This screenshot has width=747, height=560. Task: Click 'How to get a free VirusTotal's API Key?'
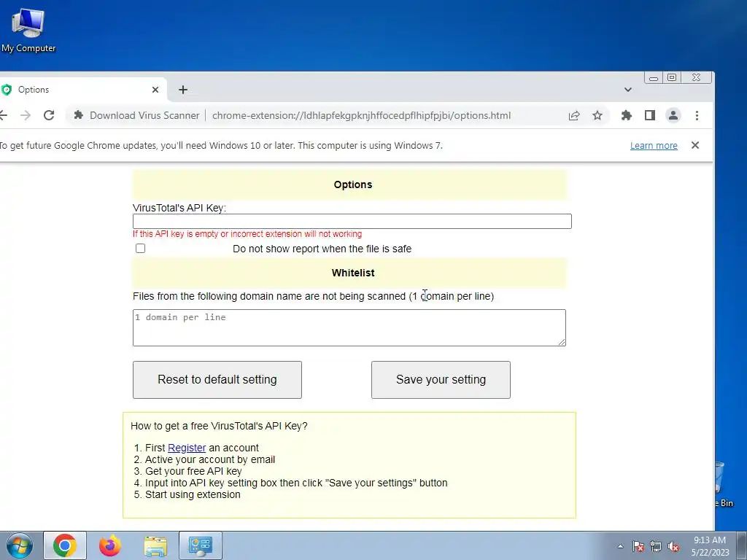(x=219, y=426)
